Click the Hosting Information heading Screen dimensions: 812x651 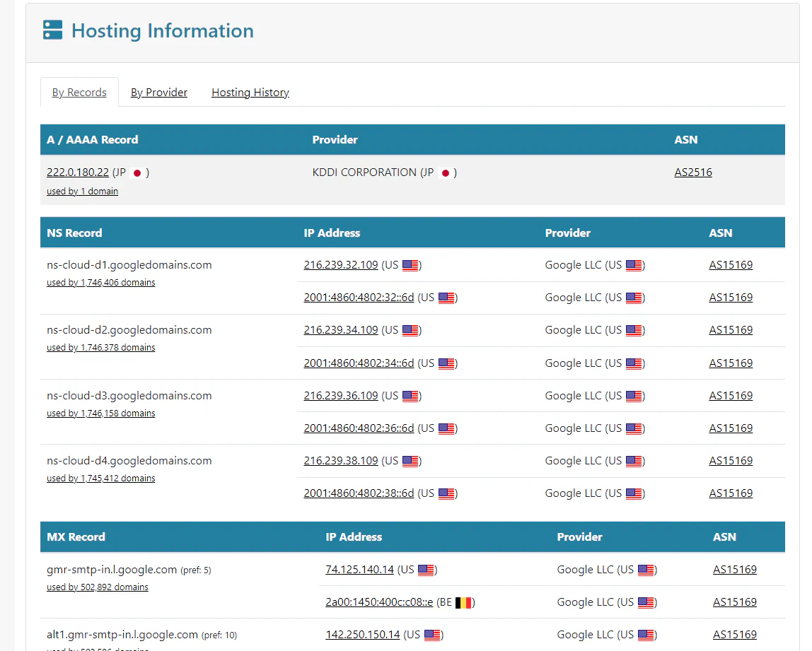pos(163,30)
